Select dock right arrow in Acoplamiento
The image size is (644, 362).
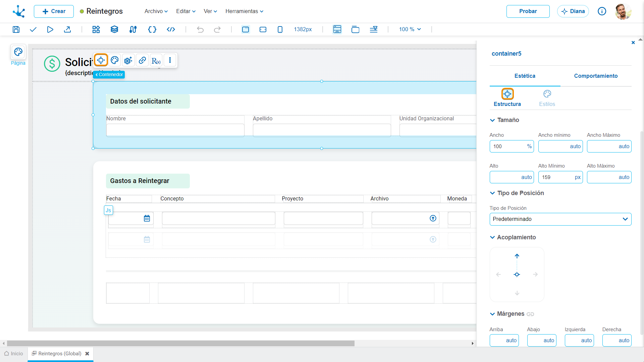click(535, 275)
